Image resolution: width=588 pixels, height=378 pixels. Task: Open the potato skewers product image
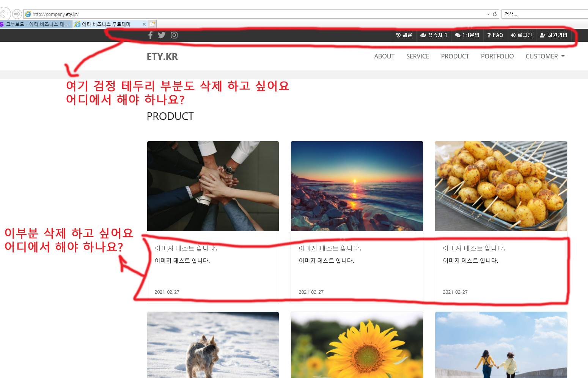click(501, 186)
